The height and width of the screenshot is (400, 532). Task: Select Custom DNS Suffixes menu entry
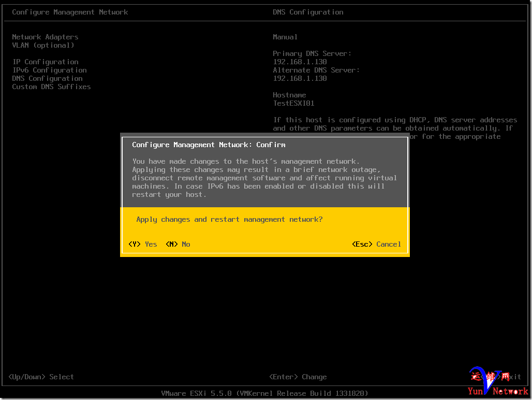pyautogui.click(x=52, y=87)
